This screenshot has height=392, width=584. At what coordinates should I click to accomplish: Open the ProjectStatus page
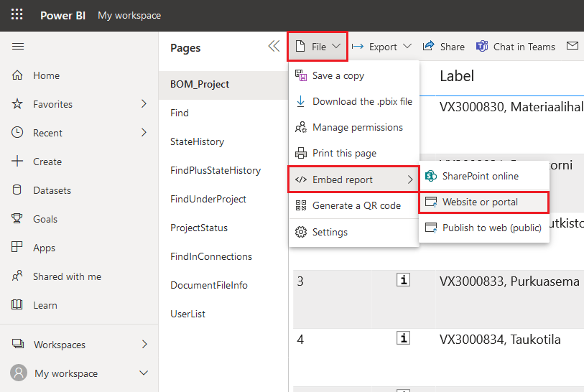click(199, 228)
